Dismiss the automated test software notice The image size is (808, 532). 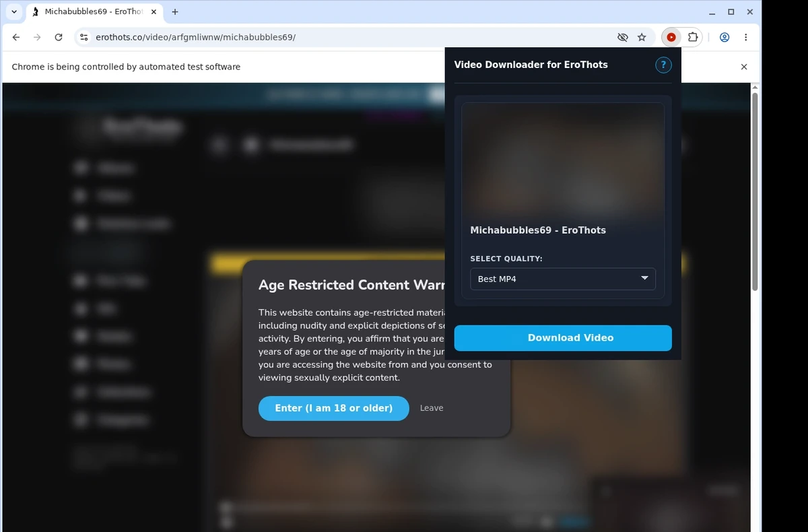[744, 67]
